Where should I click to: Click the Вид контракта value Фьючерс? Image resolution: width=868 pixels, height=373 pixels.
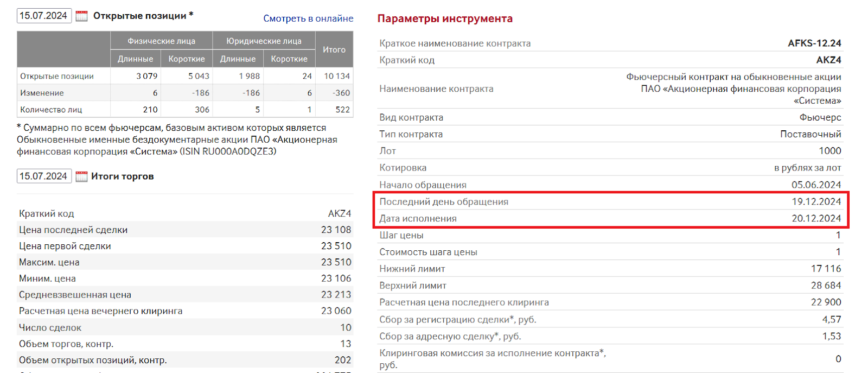pos(820,117)
